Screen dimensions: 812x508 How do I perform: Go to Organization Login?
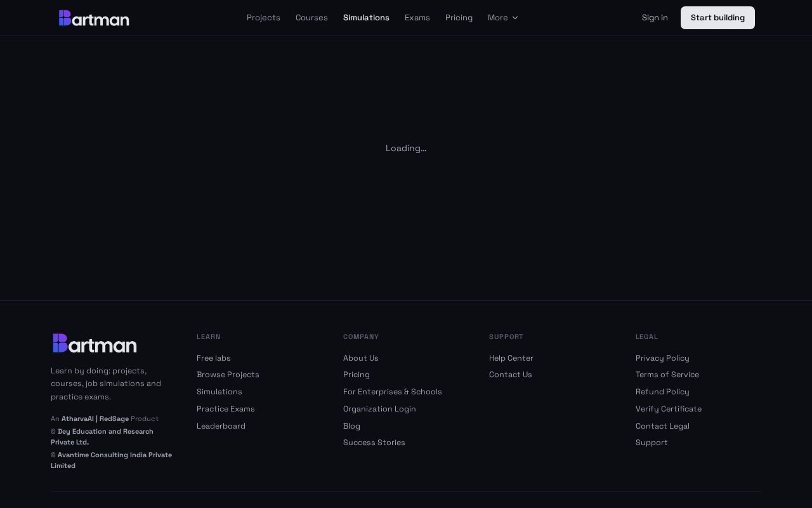click(x=379, y=409)
